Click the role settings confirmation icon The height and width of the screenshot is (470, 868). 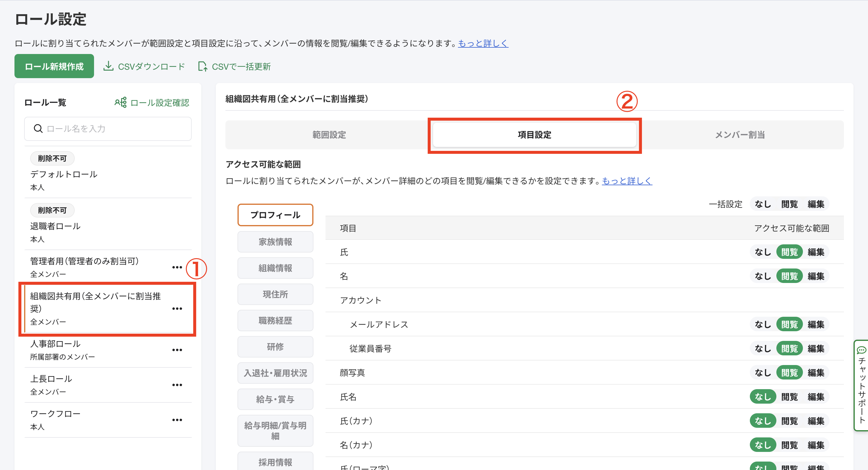[x=121, y=102]
